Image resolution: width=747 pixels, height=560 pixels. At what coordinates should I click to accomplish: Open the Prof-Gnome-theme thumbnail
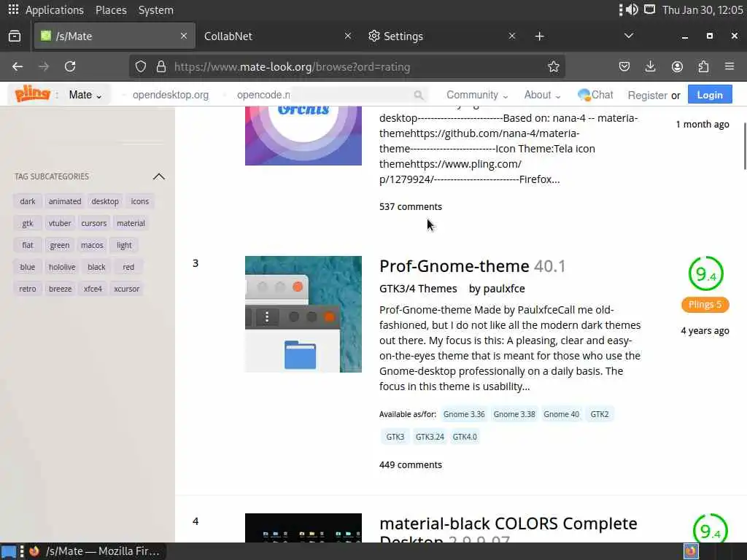pyautogui.click(x=303, y=314)
